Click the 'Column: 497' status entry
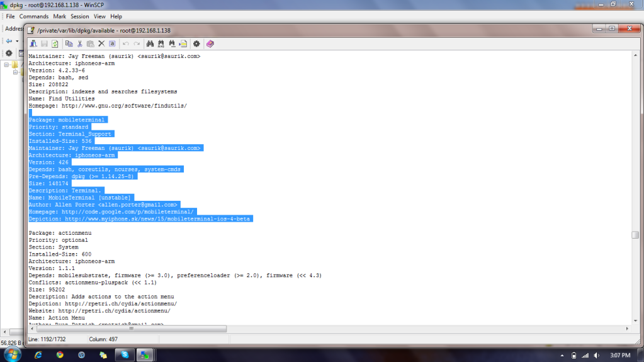This screenshot has width=644, height=362. tap(103, 339)
